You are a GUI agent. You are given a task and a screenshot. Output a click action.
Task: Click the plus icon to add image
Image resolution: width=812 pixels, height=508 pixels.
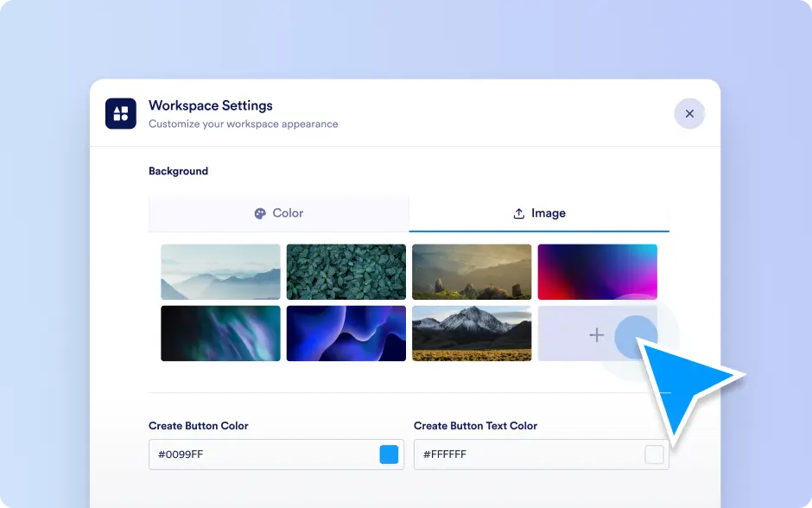click(596, 334)
